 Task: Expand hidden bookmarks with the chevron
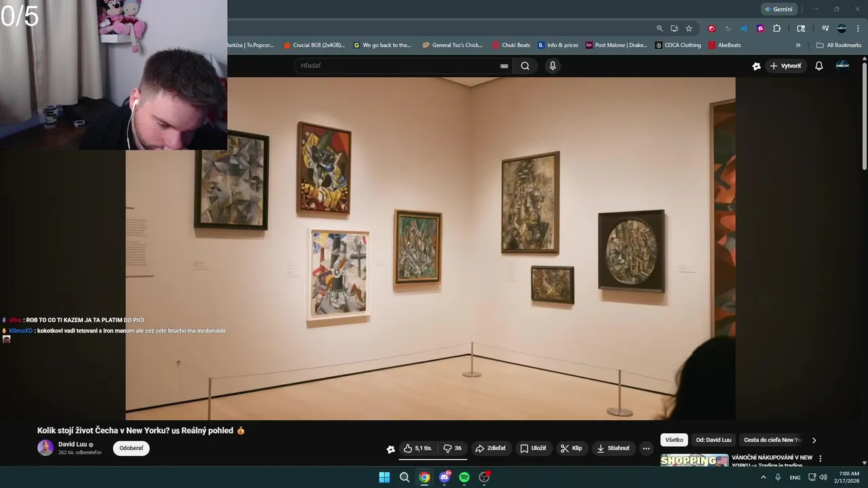[798, 45]
